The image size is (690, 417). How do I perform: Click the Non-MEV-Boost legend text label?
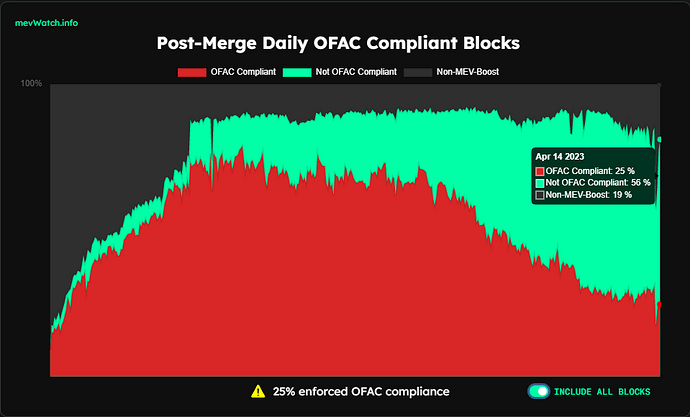click(x=468, y=72)
